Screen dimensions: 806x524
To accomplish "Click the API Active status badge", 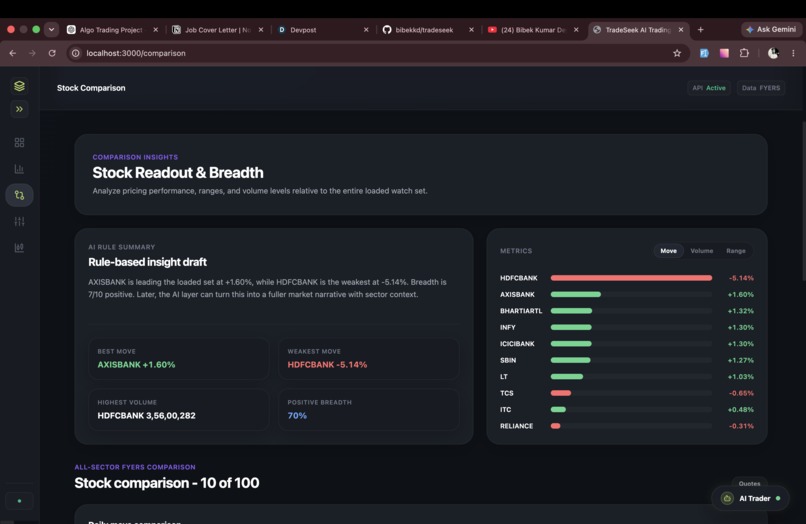I will click(709, 88).
